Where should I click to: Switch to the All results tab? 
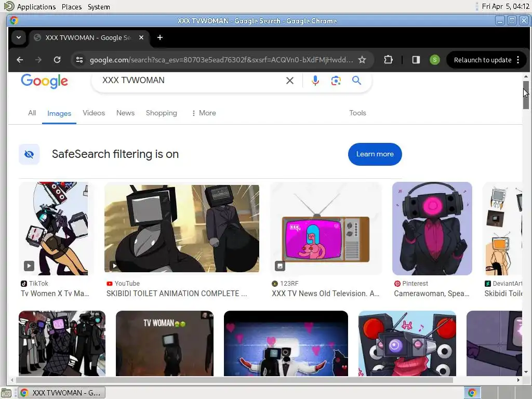[32, 113]
